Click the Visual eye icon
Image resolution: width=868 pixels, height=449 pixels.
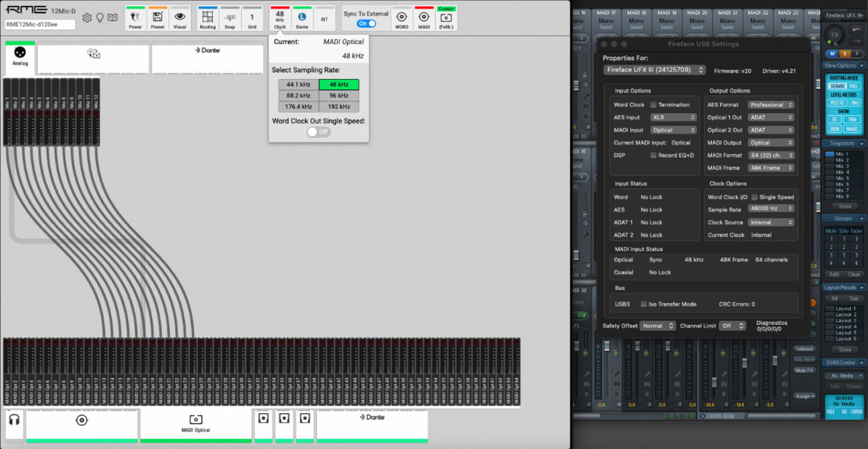click(x=180, y=19)
